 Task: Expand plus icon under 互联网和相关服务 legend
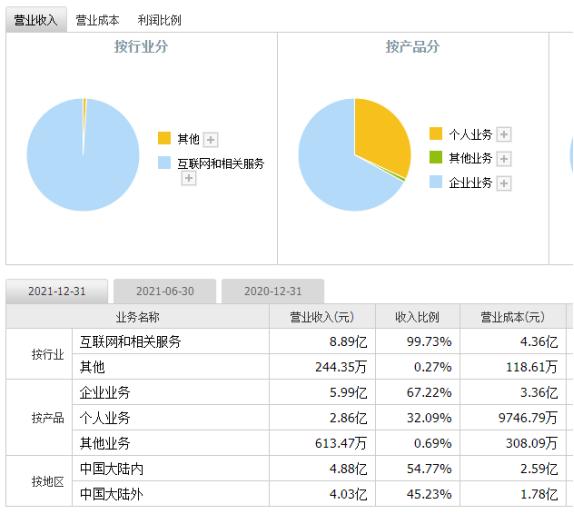pos(189,178)
